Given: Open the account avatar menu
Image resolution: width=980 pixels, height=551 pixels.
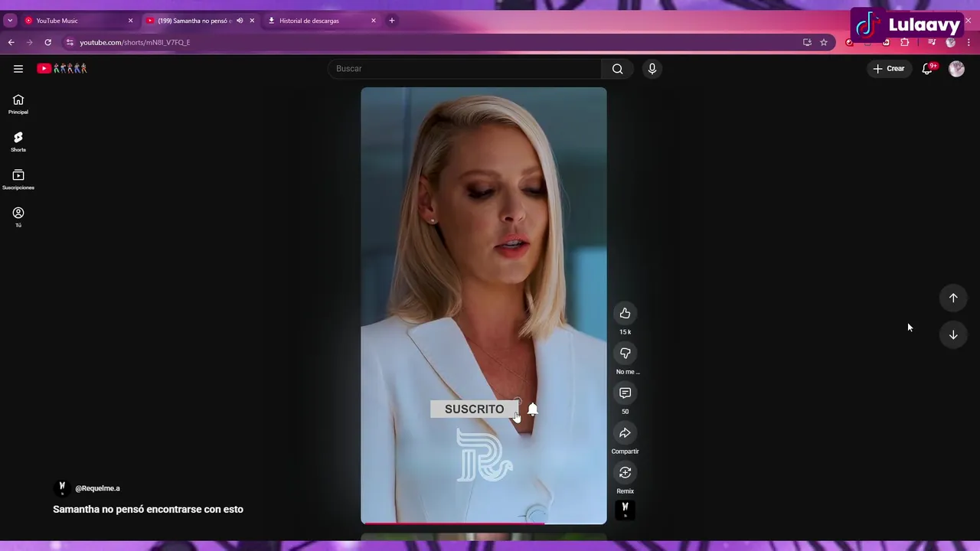Looking at the screenshot, I should 956,69.
